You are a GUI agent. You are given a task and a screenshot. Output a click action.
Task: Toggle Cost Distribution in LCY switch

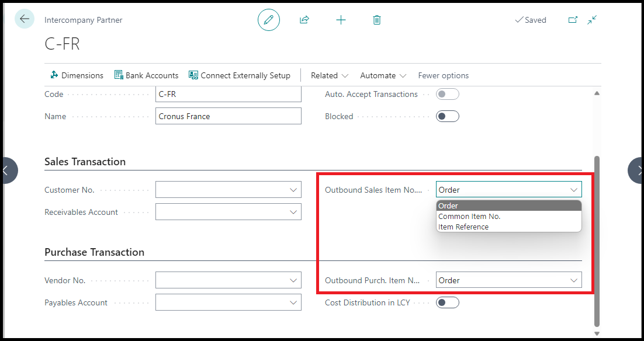[x=447, y=302]
